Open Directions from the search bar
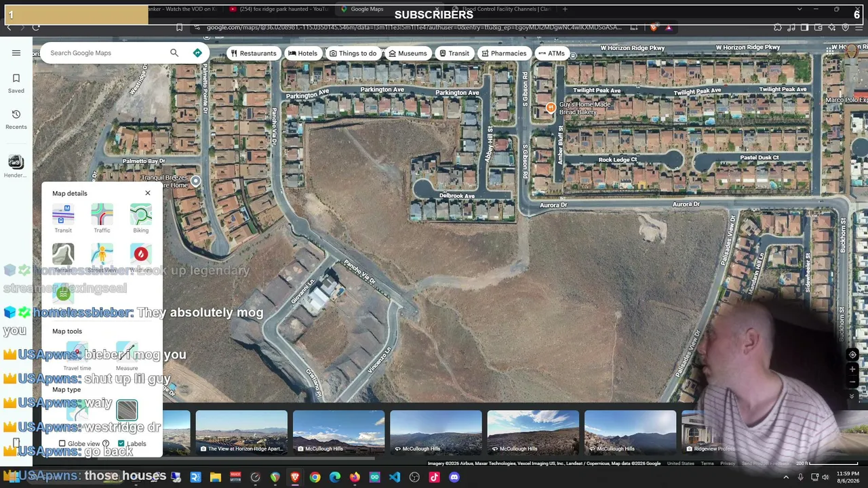868x488 pixels. pyautogui.click(x=197, y=53)
